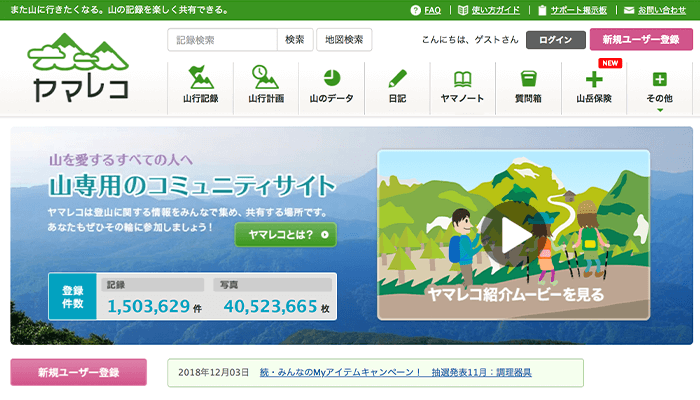Select the 山行計画 menu label
The image size is (700, 400).
coord(266,98)
